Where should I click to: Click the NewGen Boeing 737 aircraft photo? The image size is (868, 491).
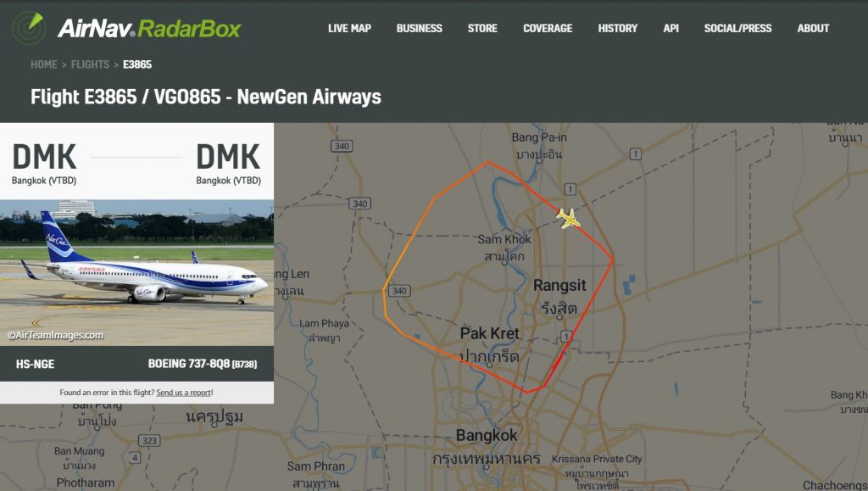[136, 273]
